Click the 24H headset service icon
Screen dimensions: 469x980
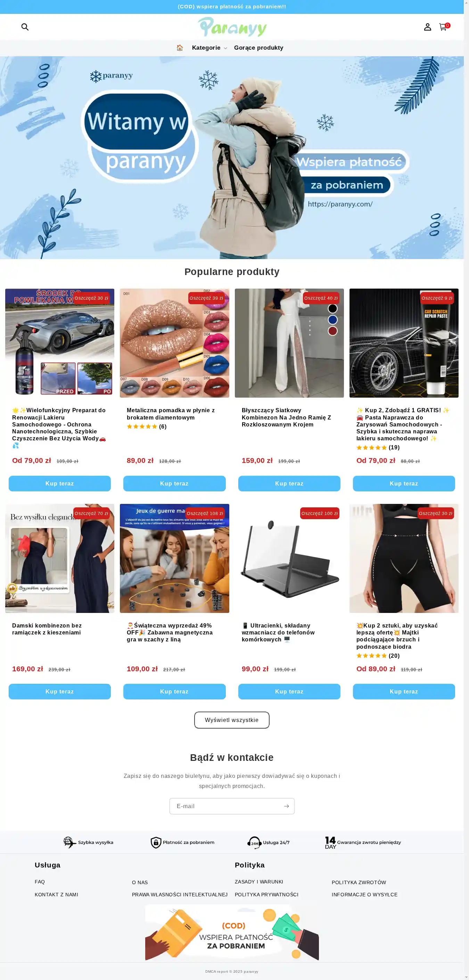254,842
